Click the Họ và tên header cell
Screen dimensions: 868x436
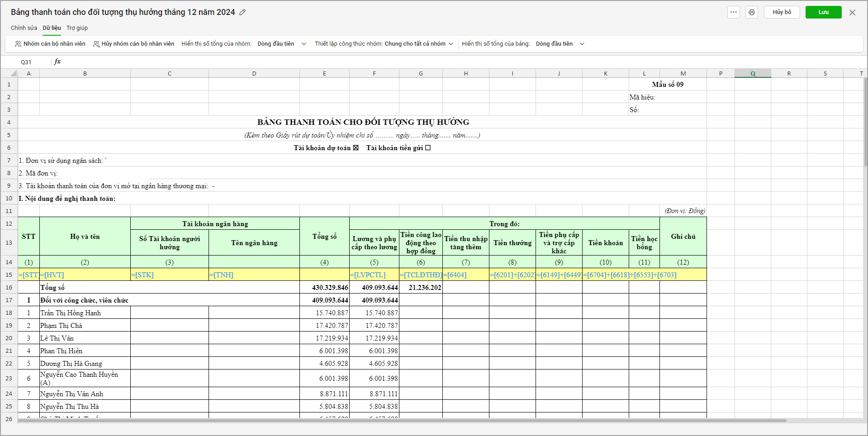click(85, 237)
